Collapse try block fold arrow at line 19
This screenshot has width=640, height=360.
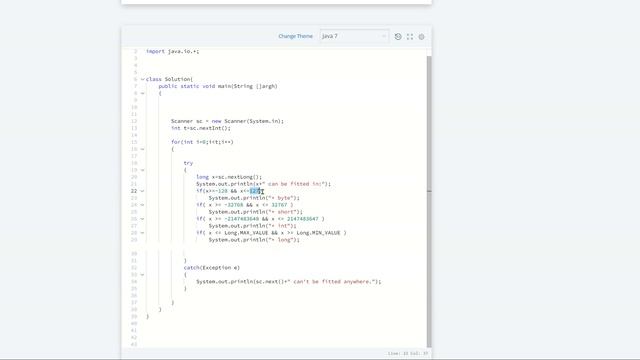click(x=142, y=170)
